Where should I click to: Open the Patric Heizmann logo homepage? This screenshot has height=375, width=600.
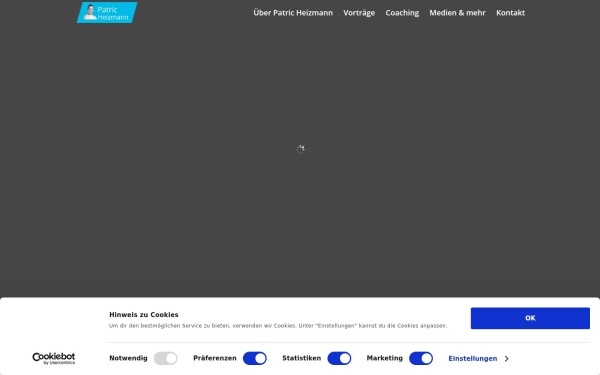point(107,12)
